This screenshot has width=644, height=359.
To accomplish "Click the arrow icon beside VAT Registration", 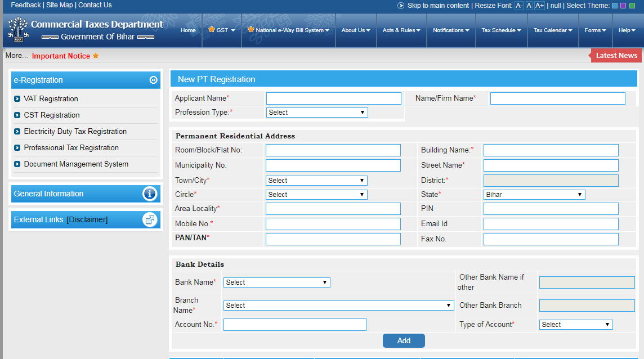I will (x=17, y=98).
